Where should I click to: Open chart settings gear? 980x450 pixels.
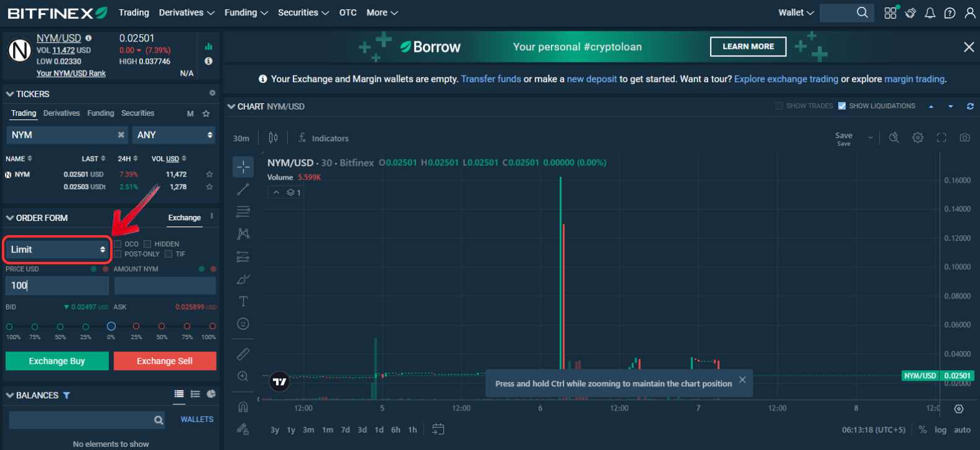[918, 137]
